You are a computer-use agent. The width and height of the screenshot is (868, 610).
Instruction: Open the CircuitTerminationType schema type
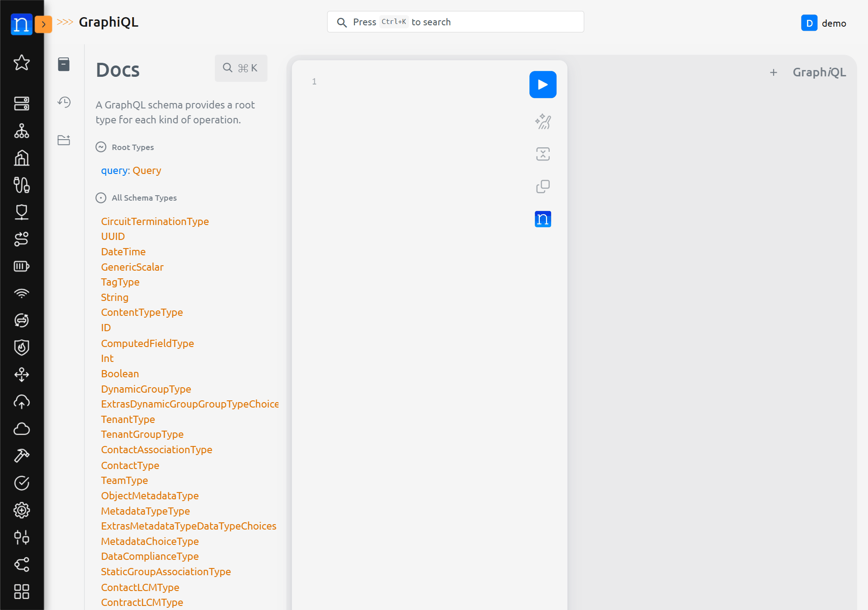click(155, 221)
